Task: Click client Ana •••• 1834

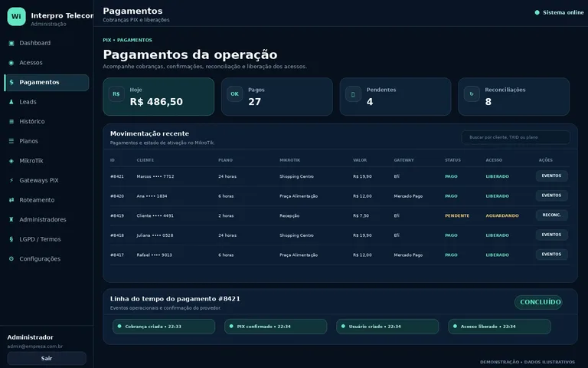Action: (x=152, y=196)
